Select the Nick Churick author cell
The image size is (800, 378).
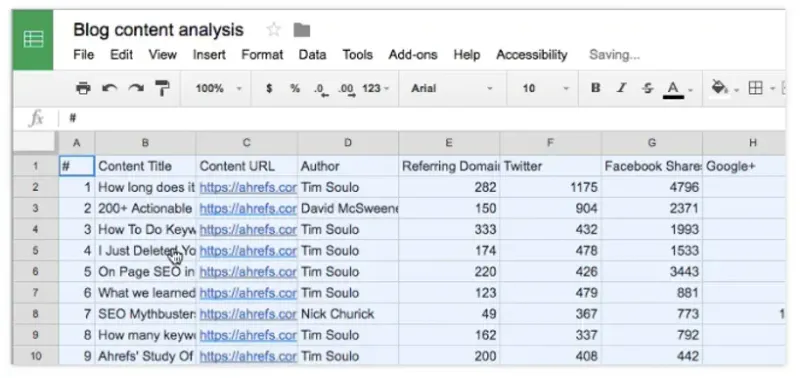(348, 314)
